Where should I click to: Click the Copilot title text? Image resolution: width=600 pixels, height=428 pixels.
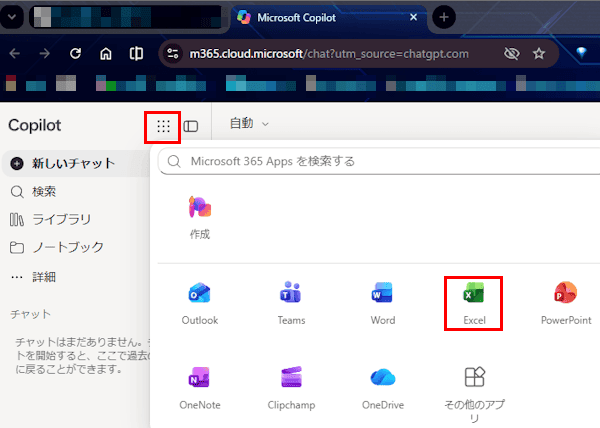click(34, 125)
